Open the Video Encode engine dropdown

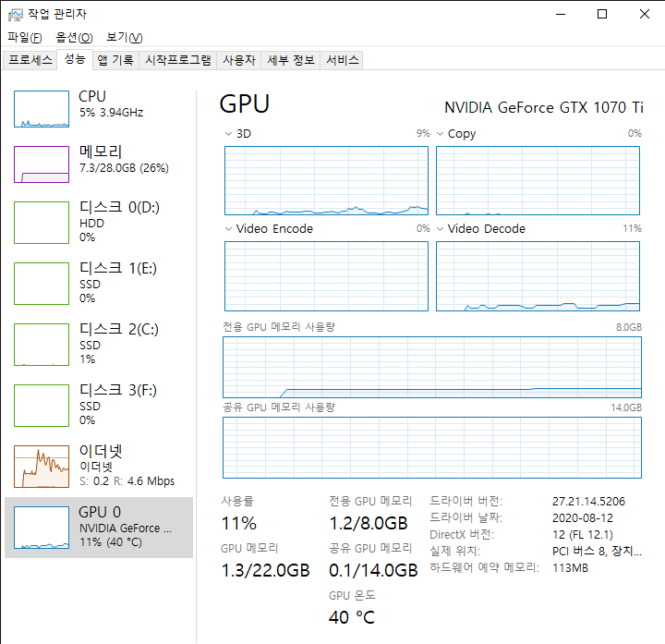(229, 229)
